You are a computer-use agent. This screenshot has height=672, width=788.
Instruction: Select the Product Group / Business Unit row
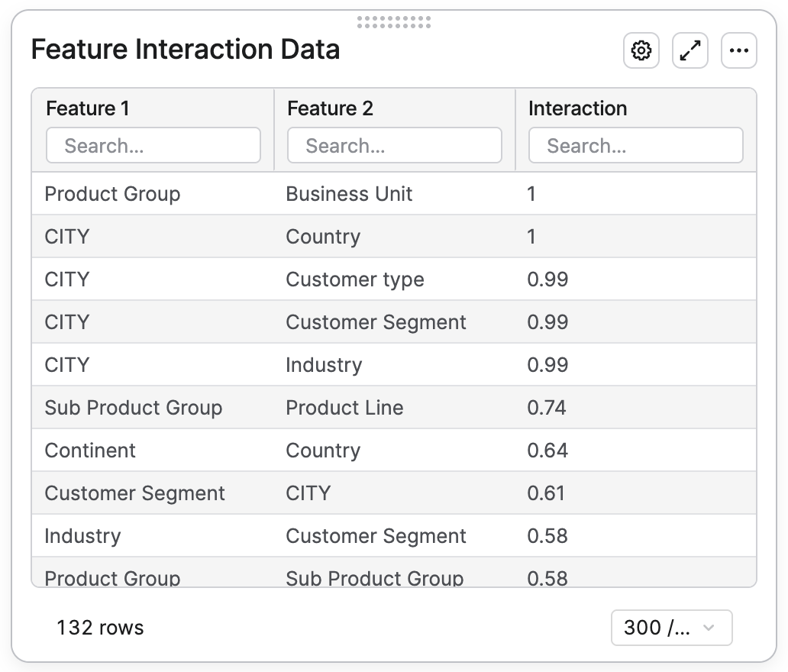pyautogui.click(x=394, y=193)
